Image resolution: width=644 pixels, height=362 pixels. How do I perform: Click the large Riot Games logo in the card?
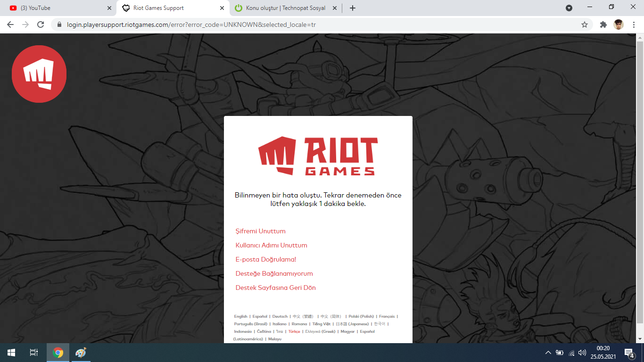click(x=318, y=156)
